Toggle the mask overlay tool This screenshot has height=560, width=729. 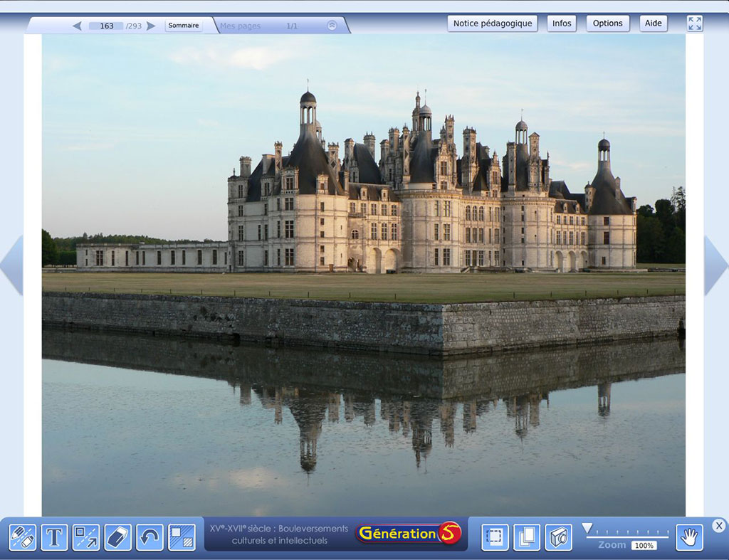click(x=182, y=537)
